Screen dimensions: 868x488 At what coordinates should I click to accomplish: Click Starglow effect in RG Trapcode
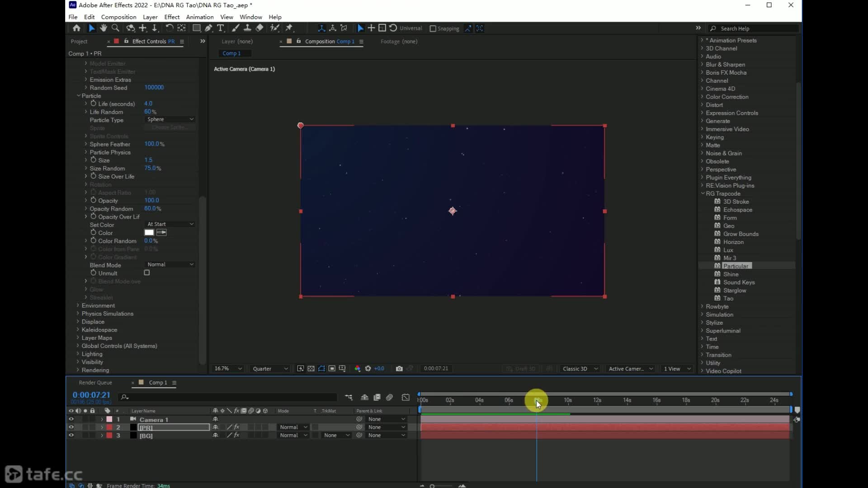(x=735, y=290)
